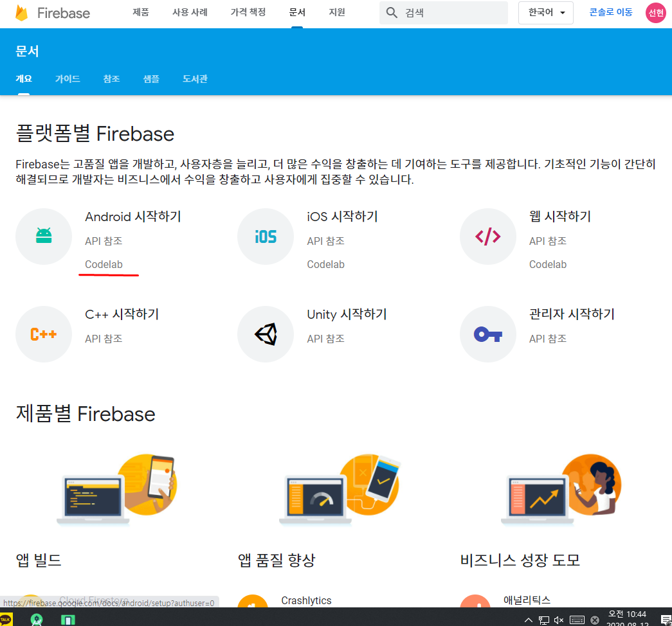Screen dimensions: 672x626
Task: Focus the 검색 search field
Action: pos(444,12)
